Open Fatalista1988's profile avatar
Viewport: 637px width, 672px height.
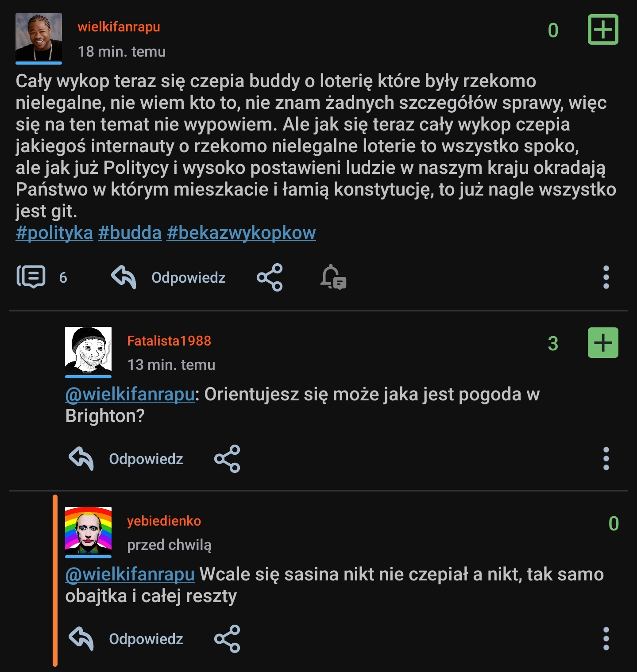[88, 350]
